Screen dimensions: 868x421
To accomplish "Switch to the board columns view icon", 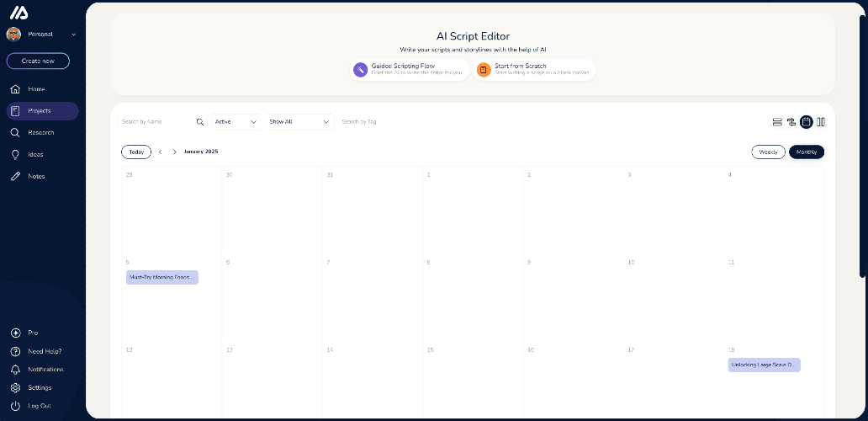I will coord(821,122).
